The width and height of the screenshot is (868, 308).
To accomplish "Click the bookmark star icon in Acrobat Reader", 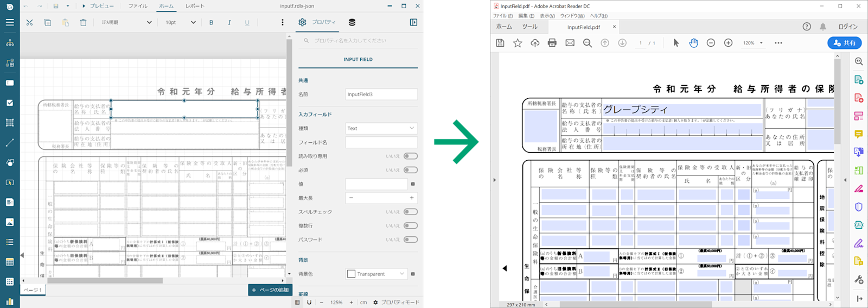I will click(518, 43).
